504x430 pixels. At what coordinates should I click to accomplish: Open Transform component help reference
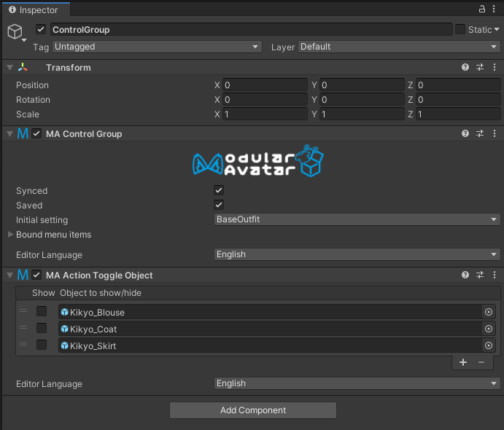[x=465, y=67]
